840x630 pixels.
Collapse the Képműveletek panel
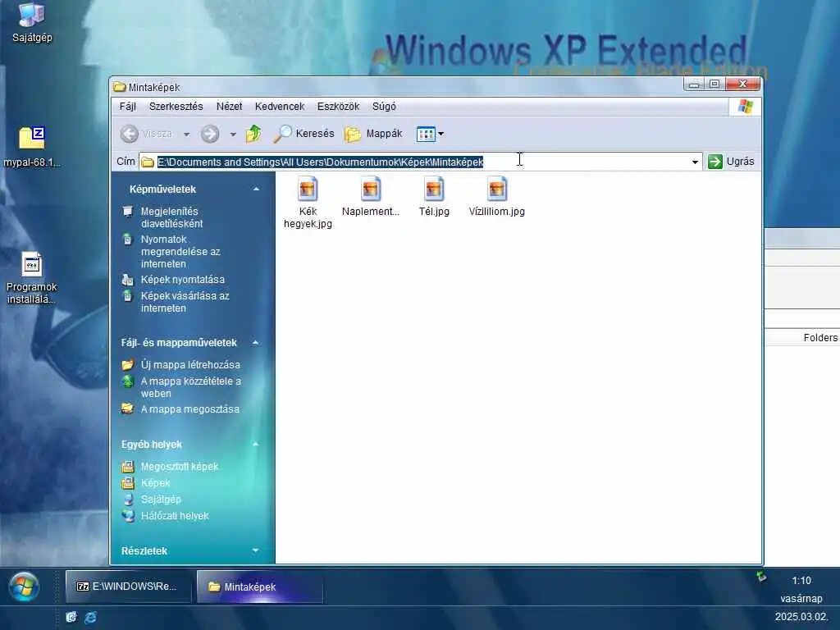(256, 189)
